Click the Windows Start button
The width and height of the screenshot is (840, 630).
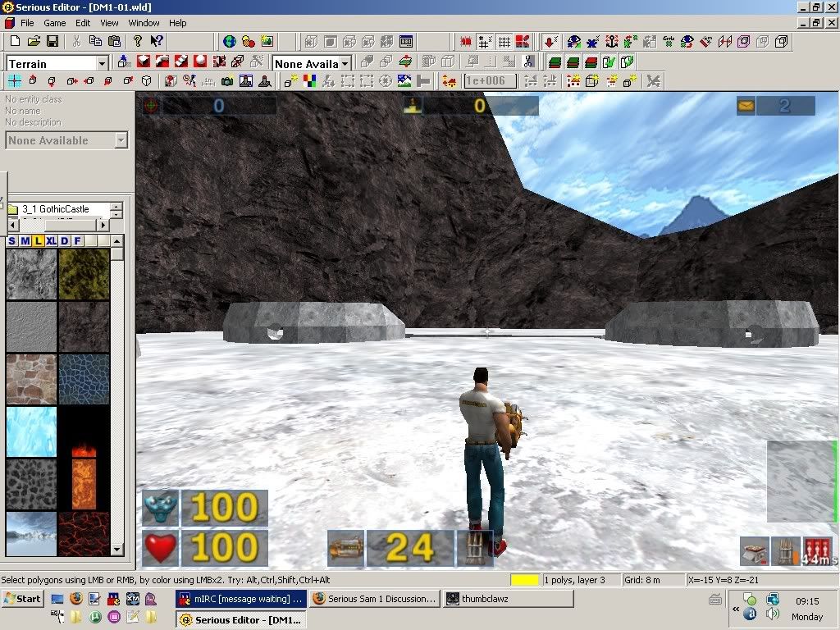pyautogui.click(x=23, y=598)
